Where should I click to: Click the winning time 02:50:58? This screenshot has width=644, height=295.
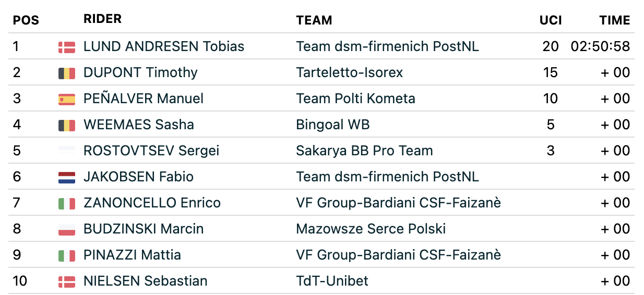600,46
